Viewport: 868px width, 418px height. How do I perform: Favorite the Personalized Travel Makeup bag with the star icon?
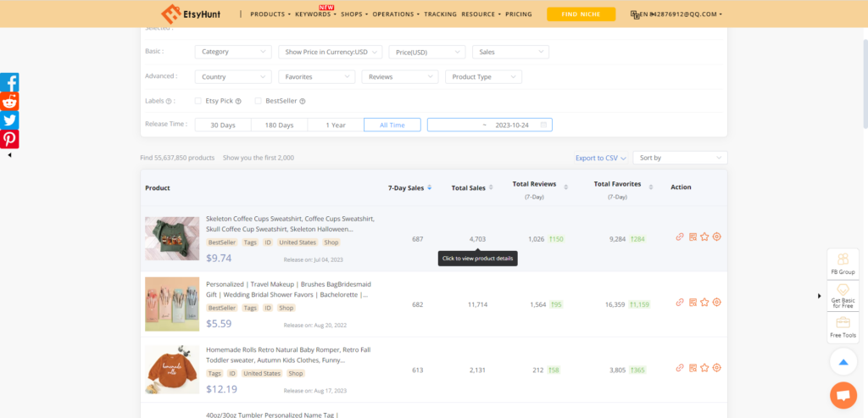click(x=704, y=302)
